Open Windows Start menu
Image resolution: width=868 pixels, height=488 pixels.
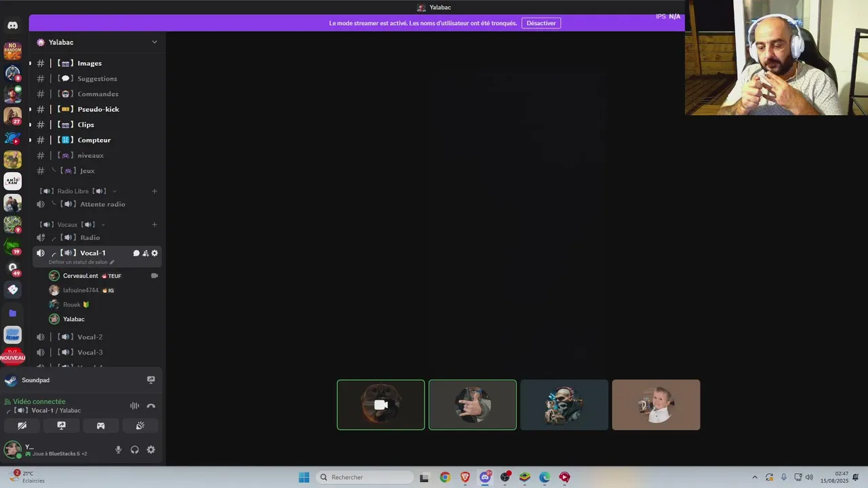(x=304, y=477)
